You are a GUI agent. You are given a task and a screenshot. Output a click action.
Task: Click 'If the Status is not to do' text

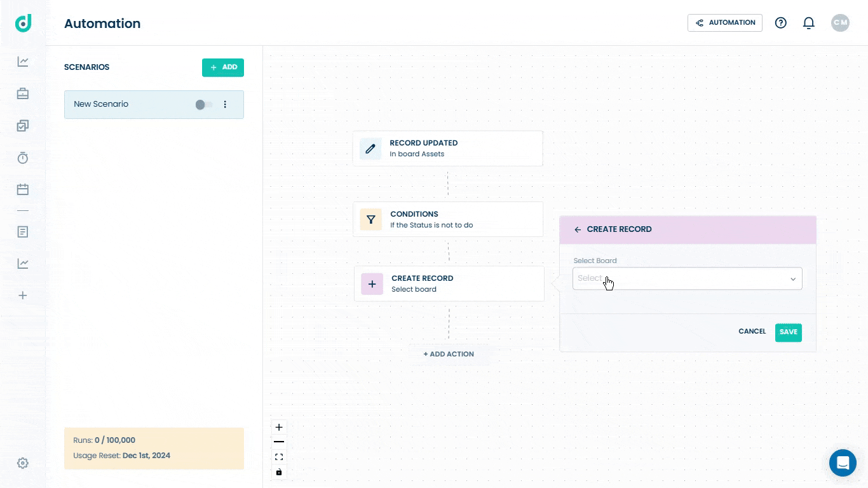point(431,225)
